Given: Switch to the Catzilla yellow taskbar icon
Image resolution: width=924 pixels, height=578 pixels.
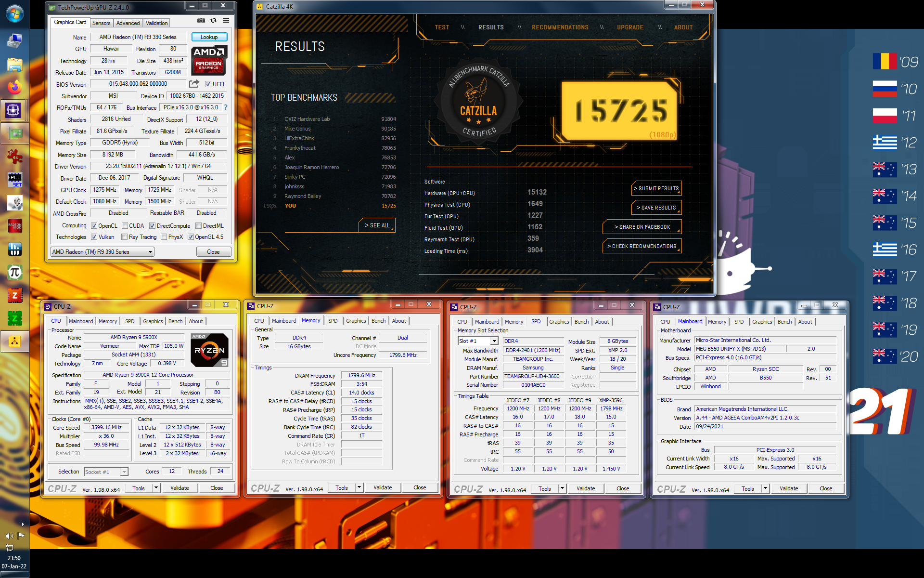Looking at the screenshot, I should coord(14,342).
